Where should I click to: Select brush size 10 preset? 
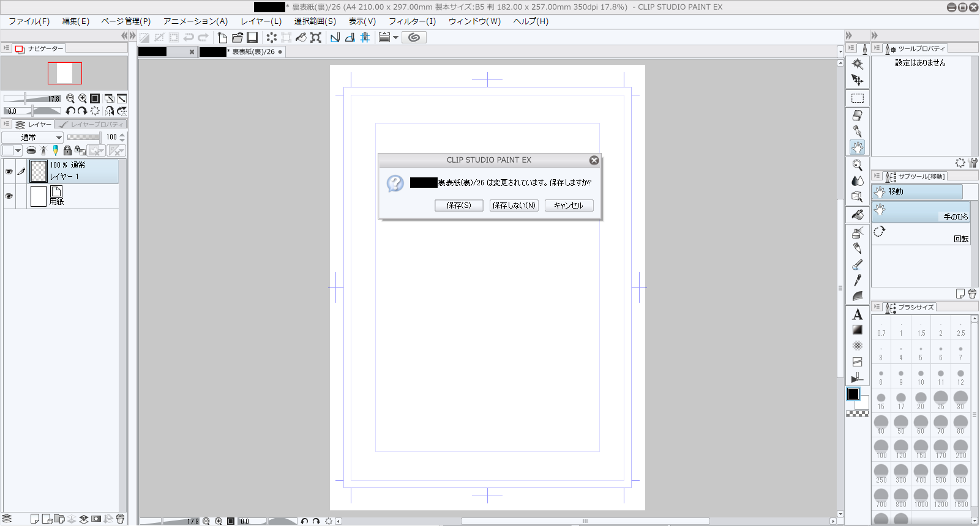coord(921,377)
